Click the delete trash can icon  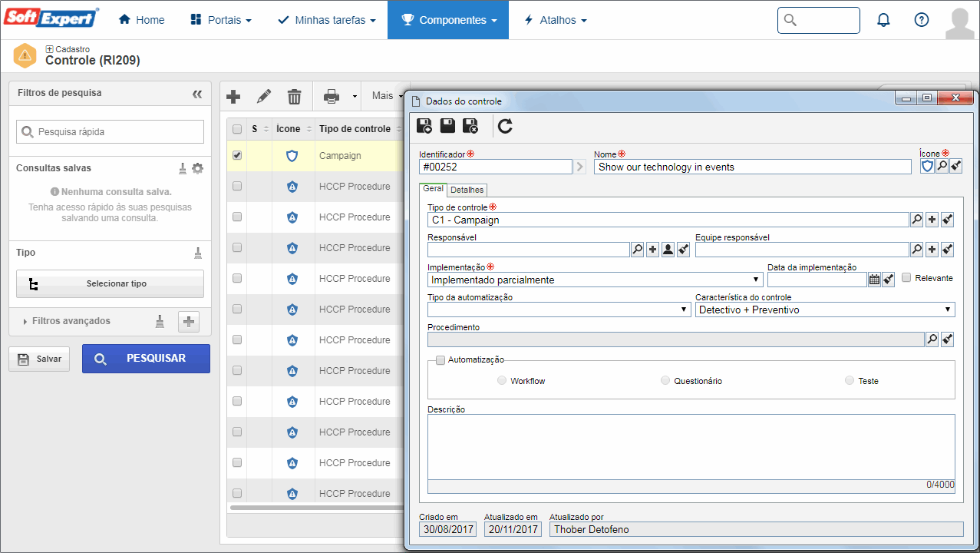coord(294,97)
